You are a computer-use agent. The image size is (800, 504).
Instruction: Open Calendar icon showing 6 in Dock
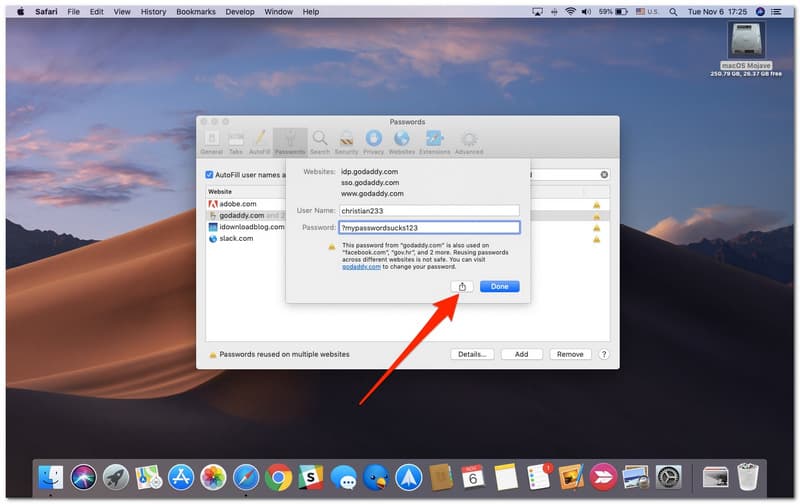point(473,477)
